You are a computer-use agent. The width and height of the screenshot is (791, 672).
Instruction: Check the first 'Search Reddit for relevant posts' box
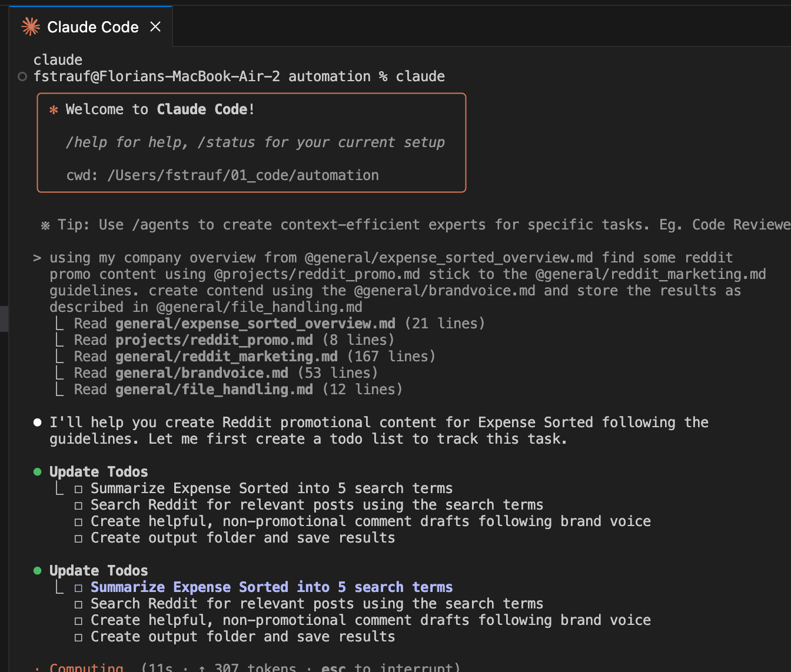pyautogui.click(x=78, y=505)
